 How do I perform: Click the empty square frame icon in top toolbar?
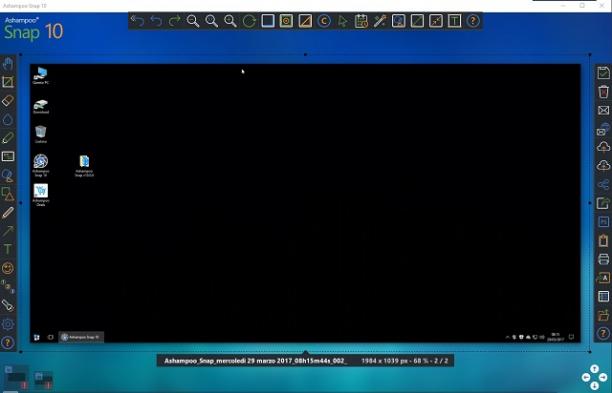pos(268,21)
